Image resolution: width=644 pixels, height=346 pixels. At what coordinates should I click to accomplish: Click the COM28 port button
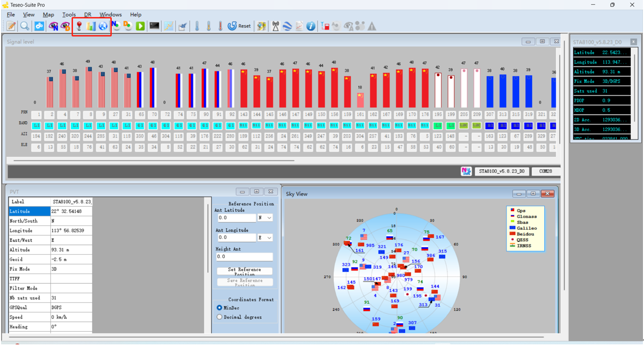click(545, 171)
